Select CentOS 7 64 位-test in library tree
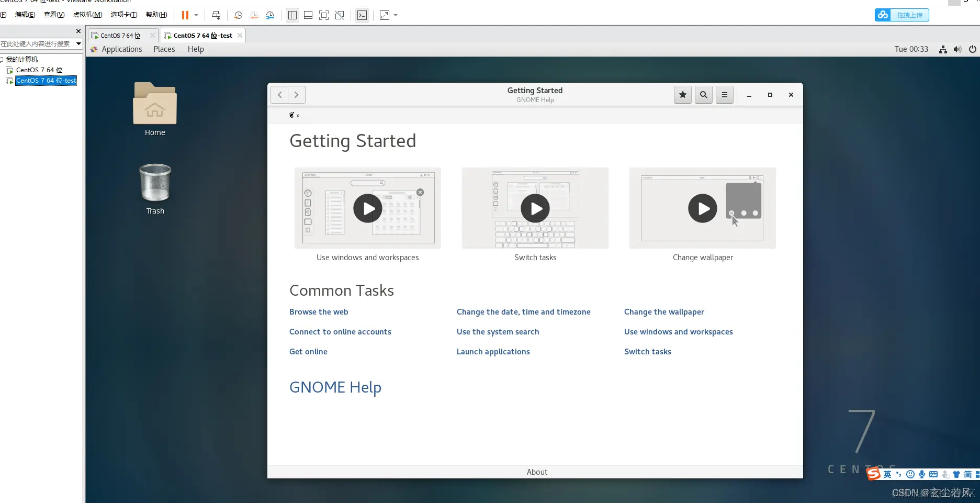Image resolution: width=980 pixels, height=503 pixels. pyautogui.click(x=46, y=81)
